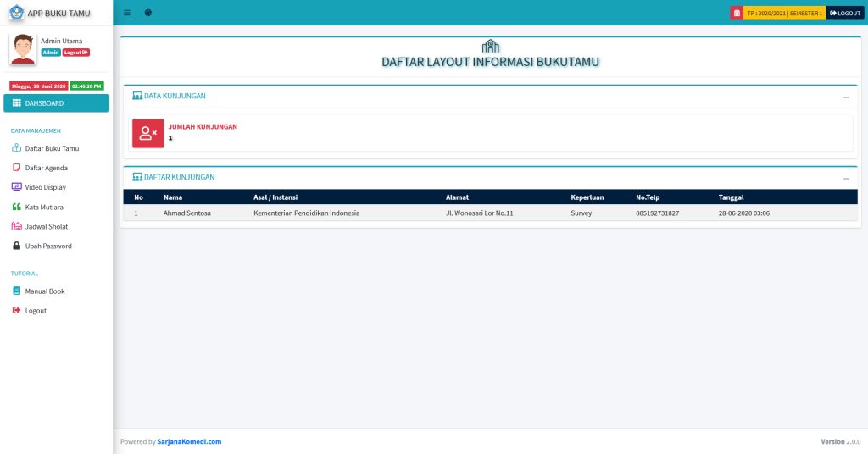Image resolution: width=868 pixels, height=454 pixels.
Task: Click the sidebar Logout arrow icon
Action: 17,310
